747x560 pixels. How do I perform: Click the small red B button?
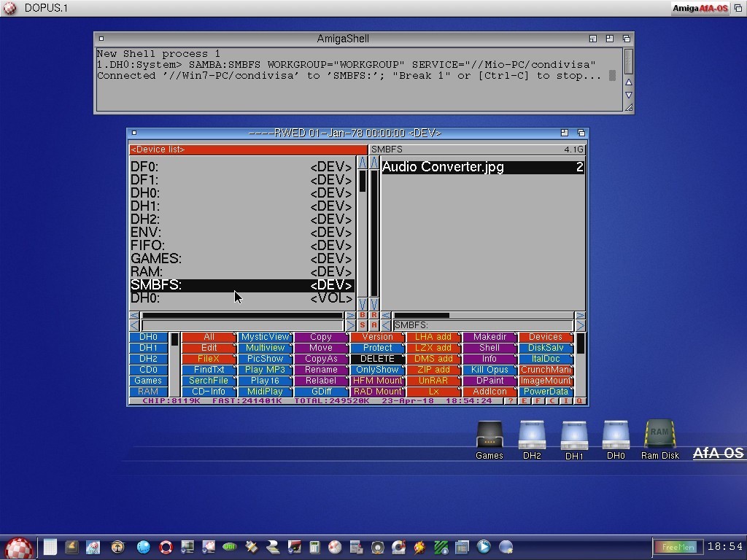(x=363, y=316)
